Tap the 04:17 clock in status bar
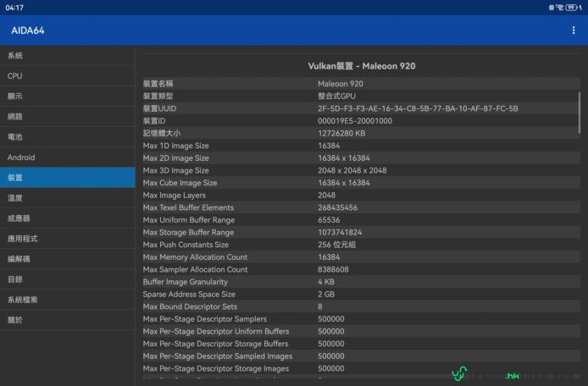588x386 pixels. [x=14, y=8]
